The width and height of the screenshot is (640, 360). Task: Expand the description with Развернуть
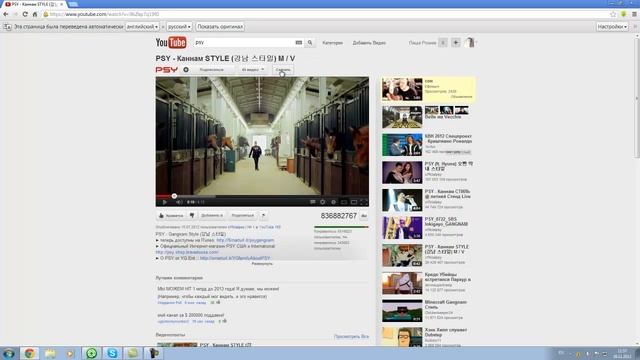tap(262, 264)
